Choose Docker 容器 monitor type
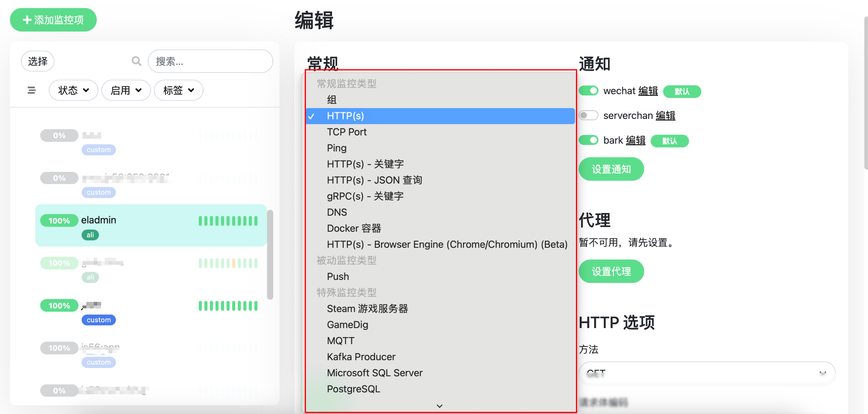 pyautogui.click(x=354, y=228)
